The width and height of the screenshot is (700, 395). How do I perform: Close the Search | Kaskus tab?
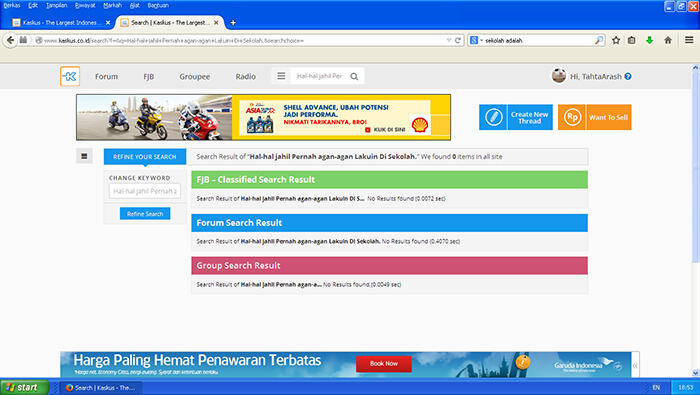(x=216, y=22)
